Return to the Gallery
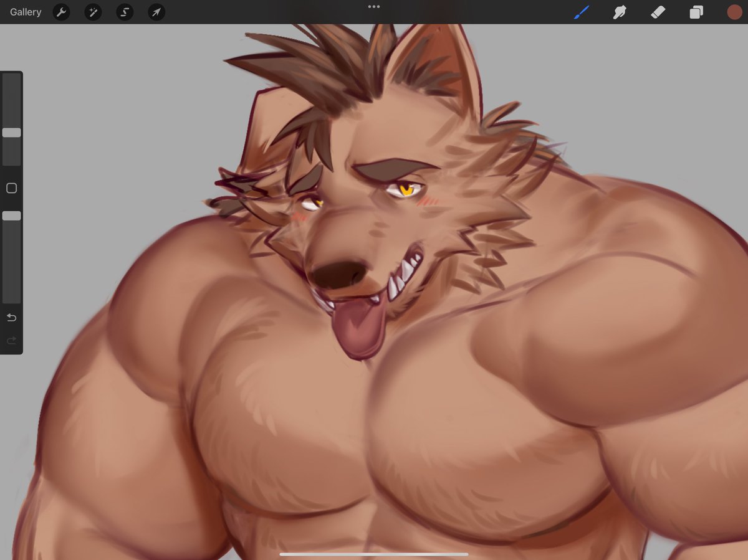Screen dimensions: 748x560 (x=26, y=12)
